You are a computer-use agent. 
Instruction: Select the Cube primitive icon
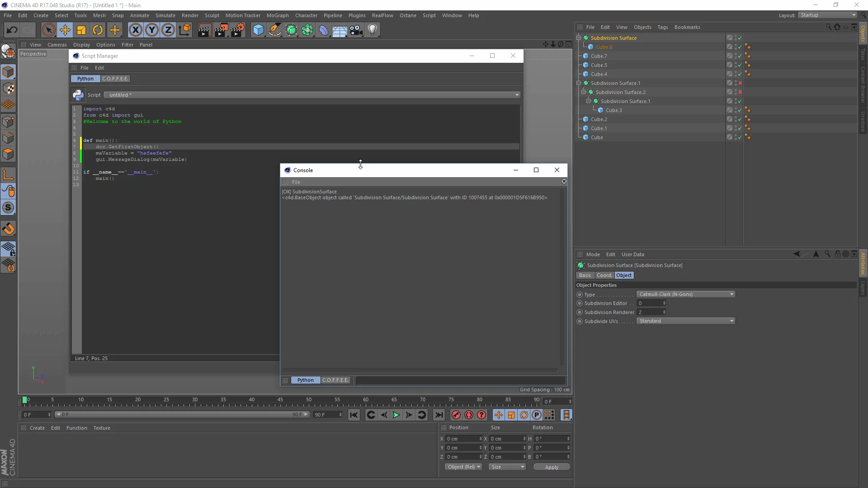click(x=258, y=30)
